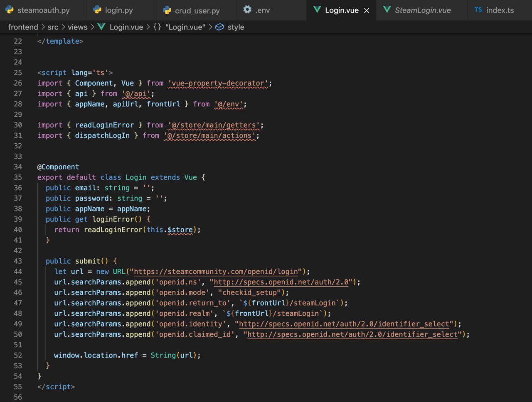Click the Python icon on steamoauth.py tab
This screenshot has height=402, width=532.
(10, 10)
